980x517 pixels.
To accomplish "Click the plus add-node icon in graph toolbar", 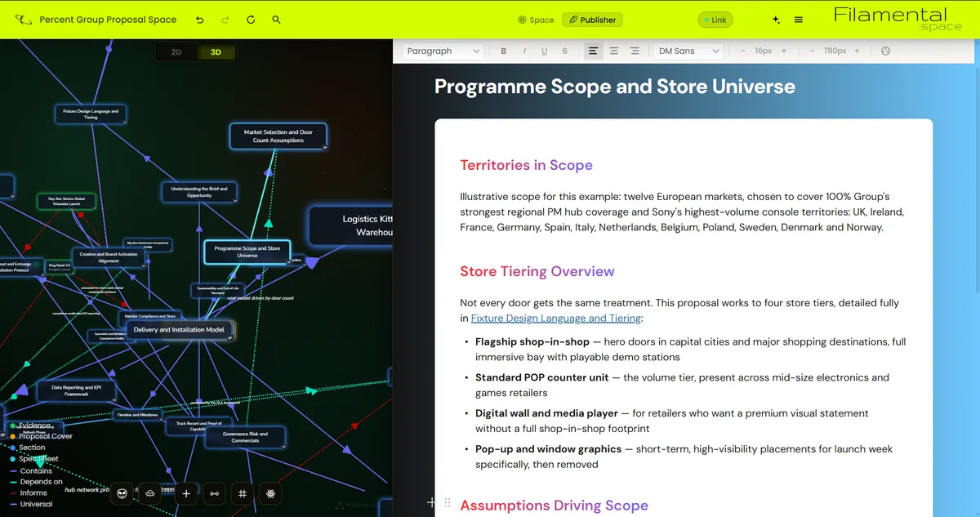I will click(186, 493).
